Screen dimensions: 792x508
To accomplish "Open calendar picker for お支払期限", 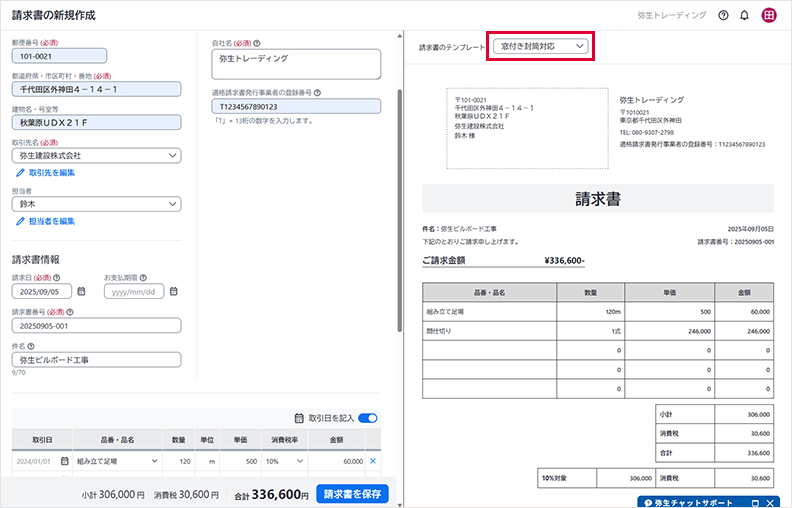I will coord(173,292).
